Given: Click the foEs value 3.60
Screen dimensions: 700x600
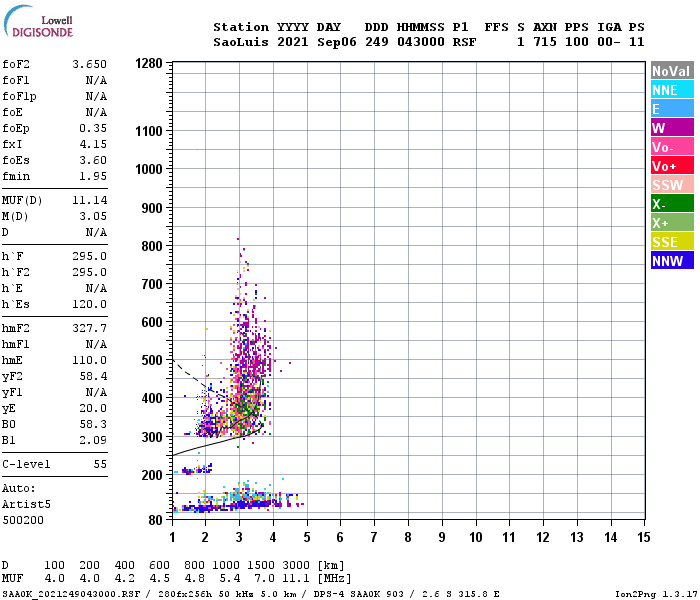Looking at the screenshot, I should click(93, 160).
